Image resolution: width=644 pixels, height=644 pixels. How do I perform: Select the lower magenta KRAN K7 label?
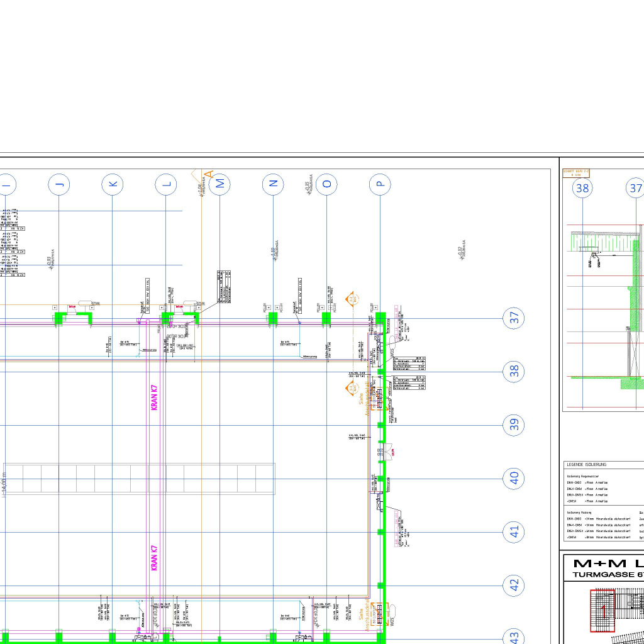click(154, 558)
